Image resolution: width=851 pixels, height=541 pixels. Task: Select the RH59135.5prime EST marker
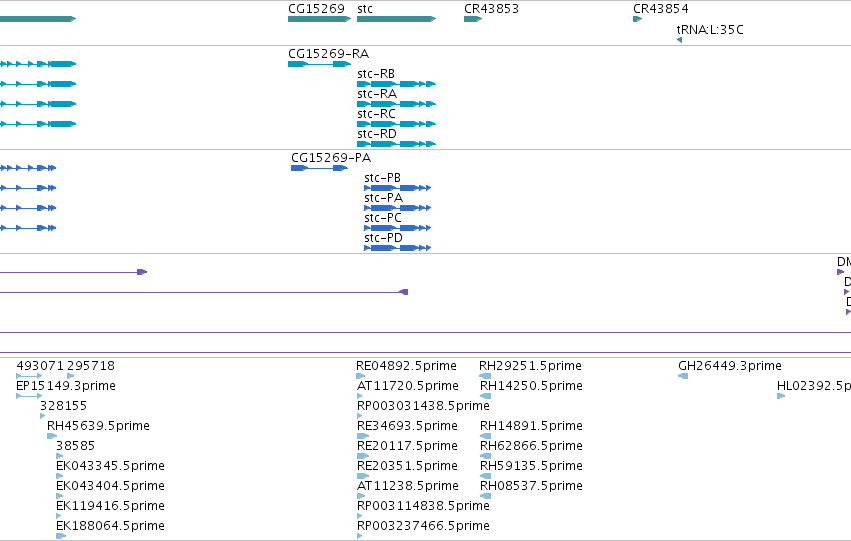tap(485, 476)
